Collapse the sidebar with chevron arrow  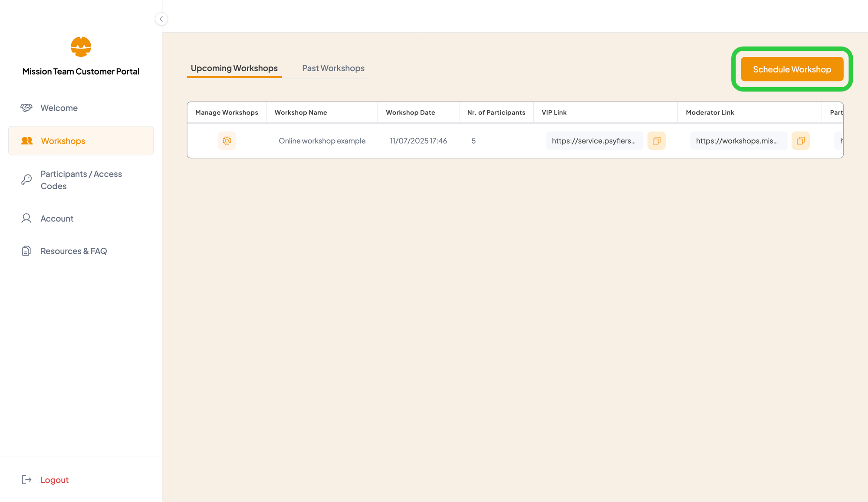(161, 19)
